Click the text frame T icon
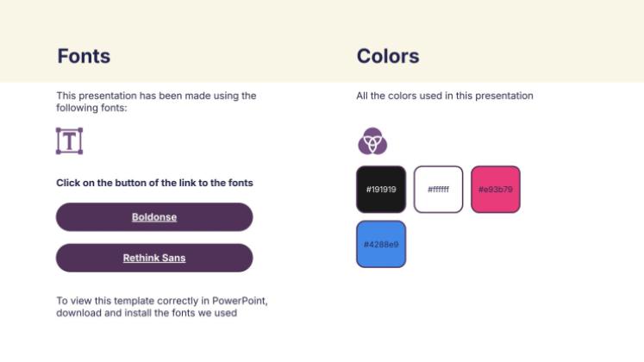Screen dimensions: 644x362 click(69, 140)
